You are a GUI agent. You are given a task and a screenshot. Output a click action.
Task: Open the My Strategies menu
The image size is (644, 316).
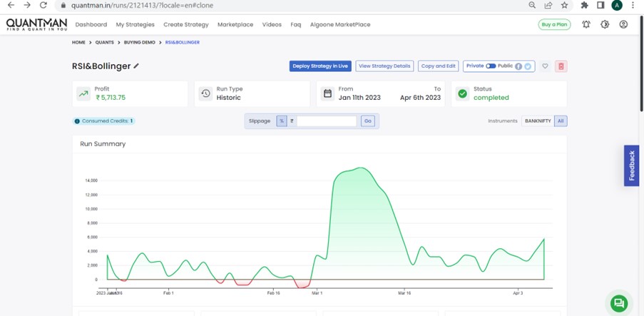pyautogui.click(x=135, y=24)
